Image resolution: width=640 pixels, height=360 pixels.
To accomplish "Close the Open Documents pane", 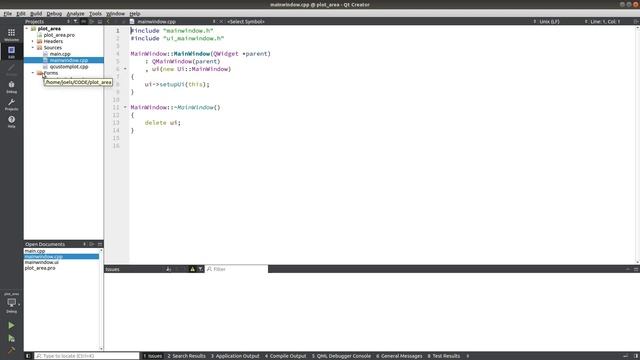I will coord(100,244).
